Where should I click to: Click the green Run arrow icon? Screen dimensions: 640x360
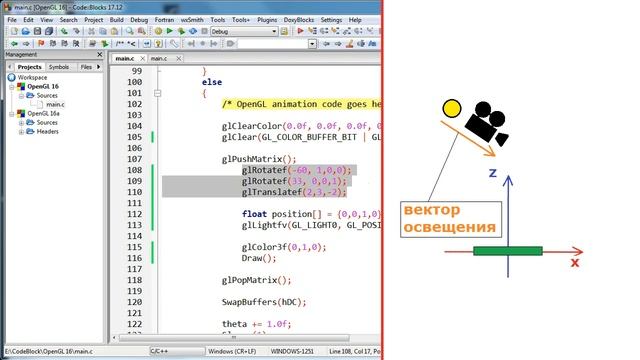pos(170,31)
